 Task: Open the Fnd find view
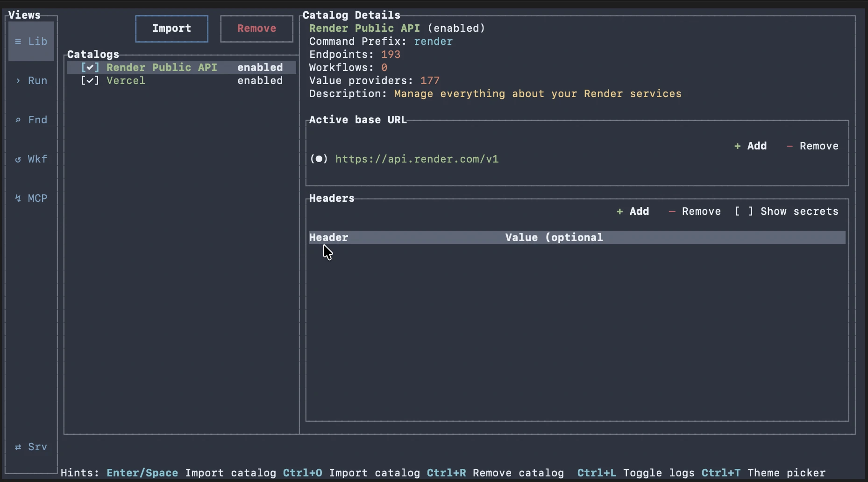point(31,120)
